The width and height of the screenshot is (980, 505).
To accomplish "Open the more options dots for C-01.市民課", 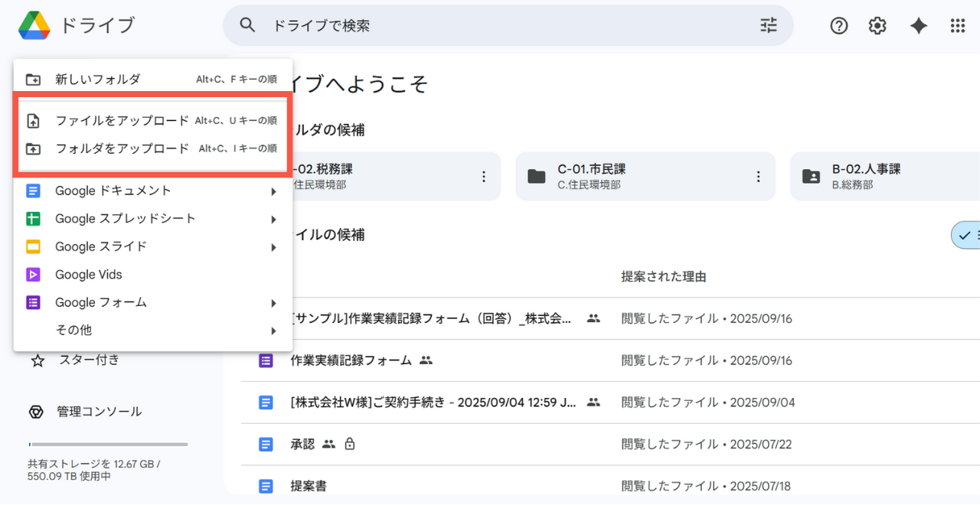I will (758, 175).
